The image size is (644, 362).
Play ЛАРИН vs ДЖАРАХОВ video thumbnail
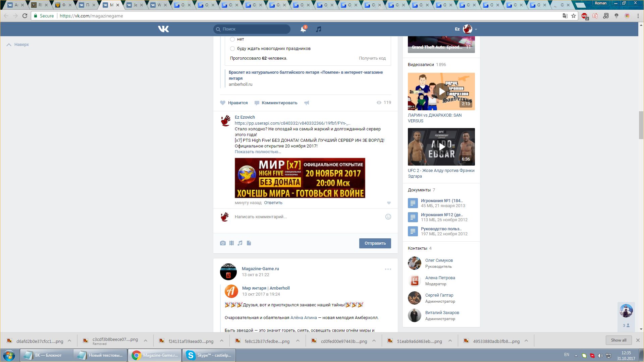tap(441, 92)
